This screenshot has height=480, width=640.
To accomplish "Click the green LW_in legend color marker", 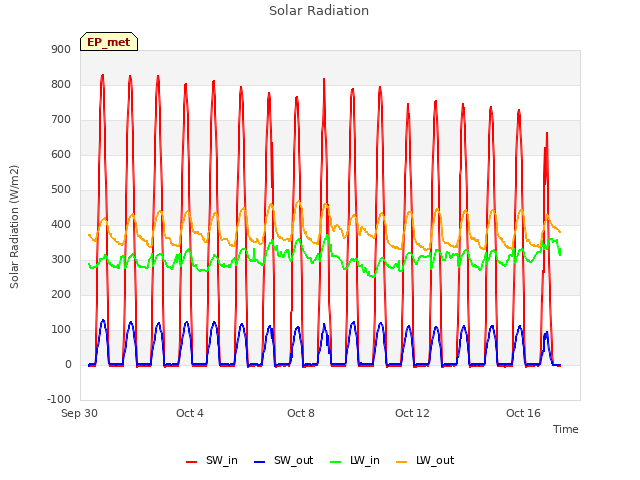I will coord(335,462).
